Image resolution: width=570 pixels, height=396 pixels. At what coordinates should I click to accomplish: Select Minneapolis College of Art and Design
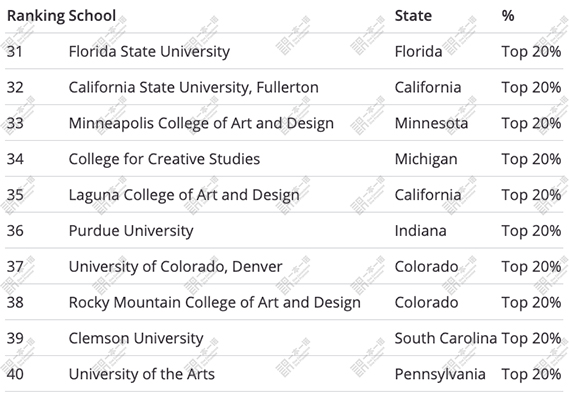point(201,123)
